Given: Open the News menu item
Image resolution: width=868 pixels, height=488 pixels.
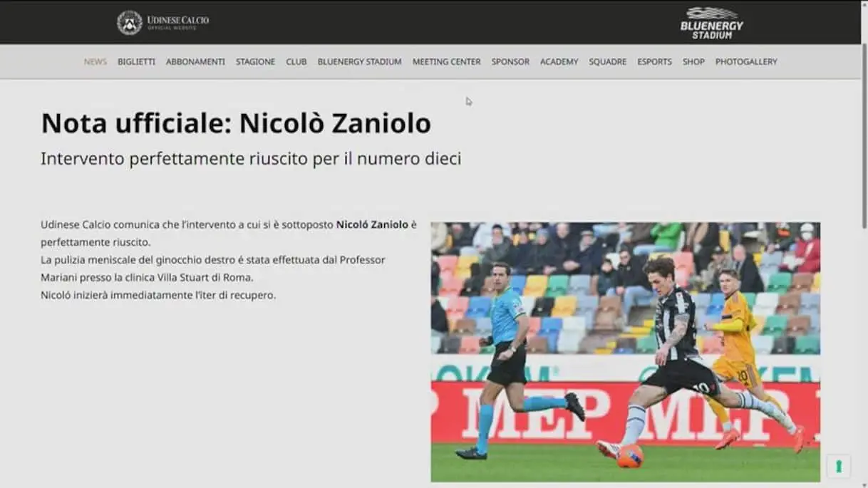Looking at the screenshot, I should point(95,62).
